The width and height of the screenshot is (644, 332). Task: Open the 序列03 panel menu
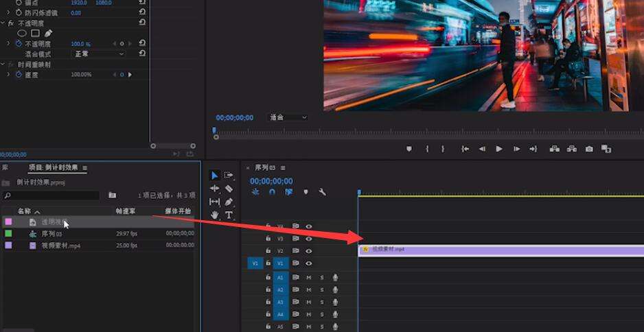(283, 168)
